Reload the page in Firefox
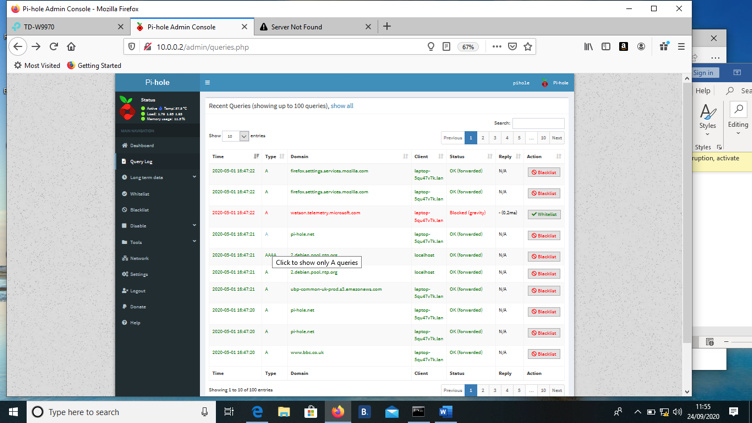The image size is (752, 423). [x=54, y=47]
